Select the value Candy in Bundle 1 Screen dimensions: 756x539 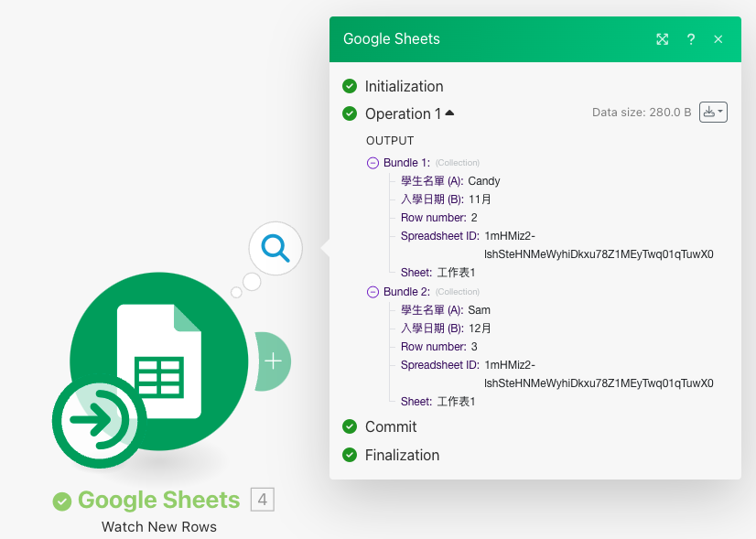(x=483, y=181)
